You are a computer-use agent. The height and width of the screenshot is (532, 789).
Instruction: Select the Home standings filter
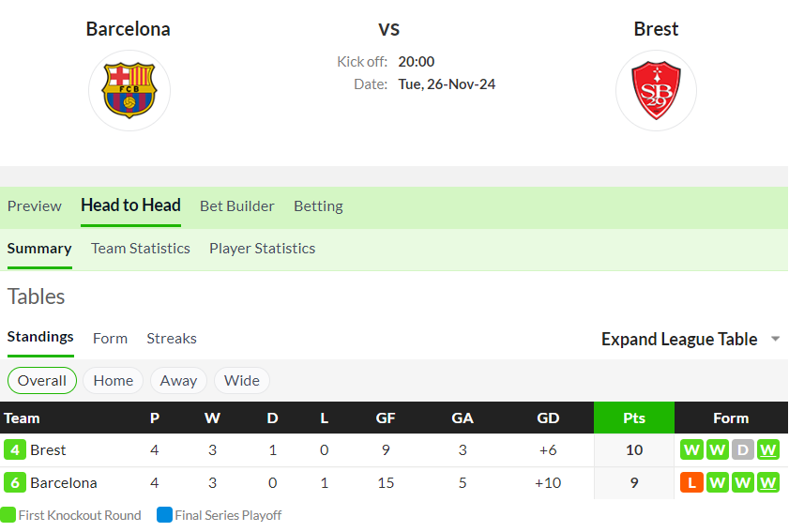click(114, 381)
